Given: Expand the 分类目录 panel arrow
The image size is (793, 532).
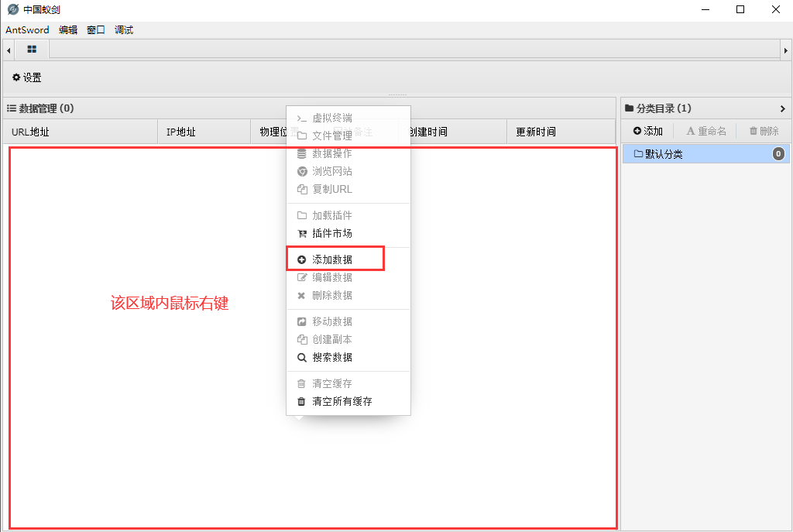Looking at the screenshot, I should [783, 109].
